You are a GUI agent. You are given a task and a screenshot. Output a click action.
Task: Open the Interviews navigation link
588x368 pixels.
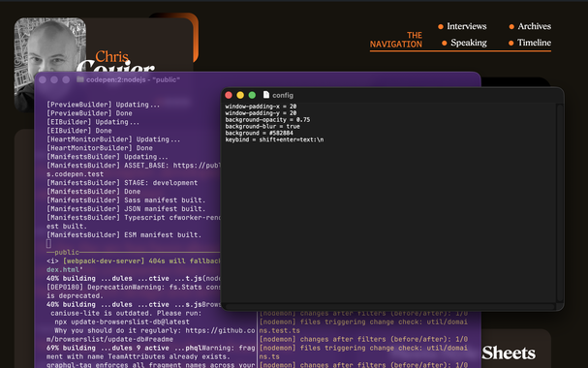[467, 26]
